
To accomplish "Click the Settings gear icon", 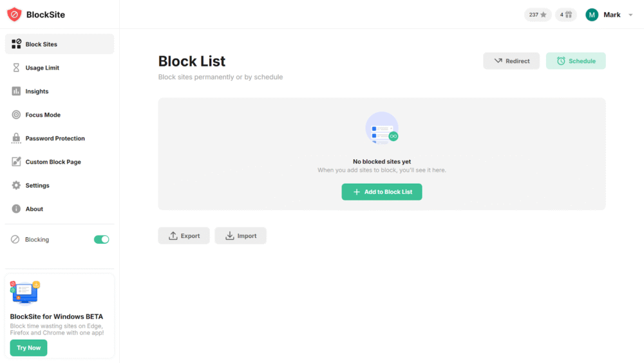I will tap(16, 186).
